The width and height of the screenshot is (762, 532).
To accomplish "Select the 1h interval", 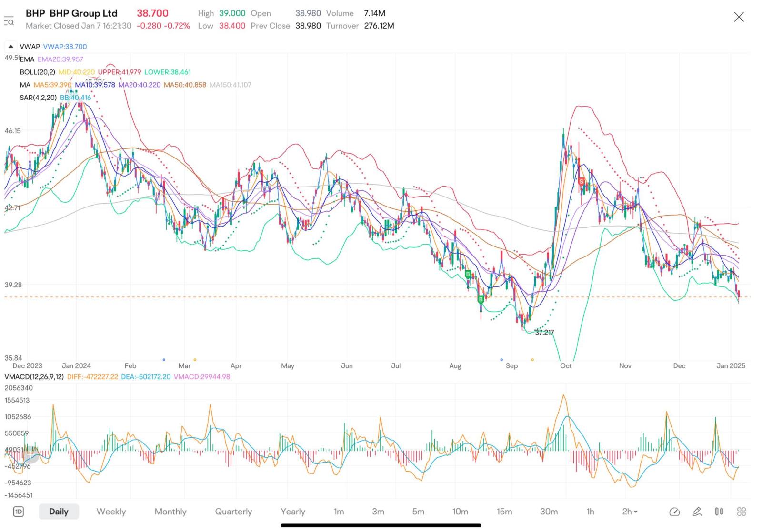I will (x=590, y=512).
